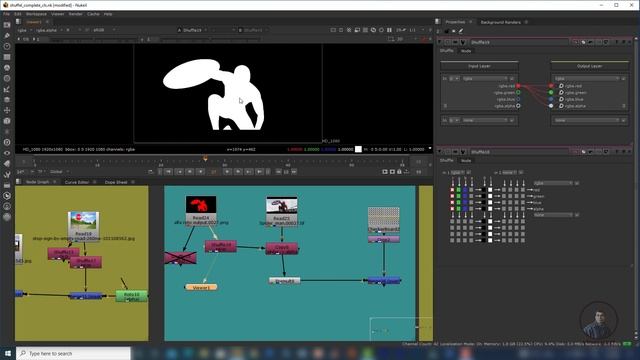
Task: Open the File menu
Action: (6, 14)
